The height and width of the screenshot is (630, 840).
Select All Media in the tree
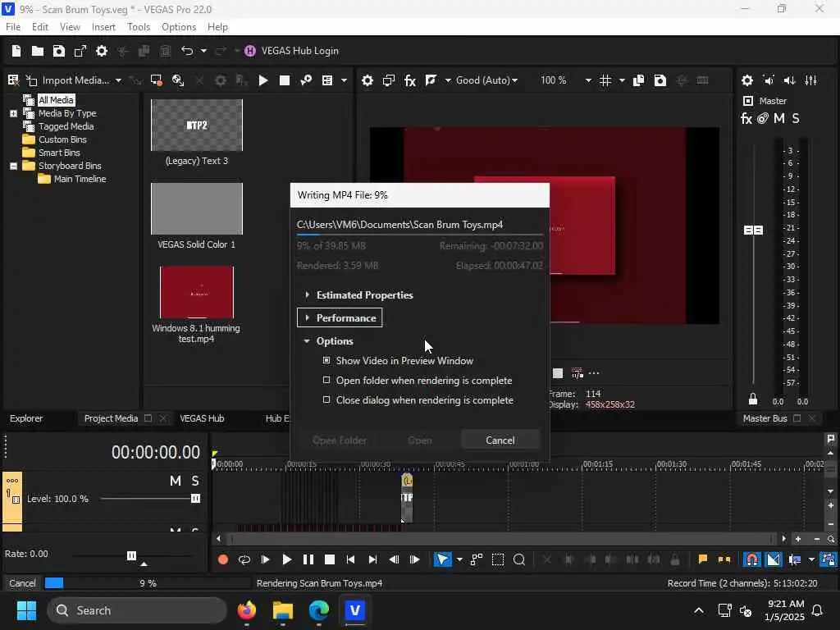click(x=56, y=100)
